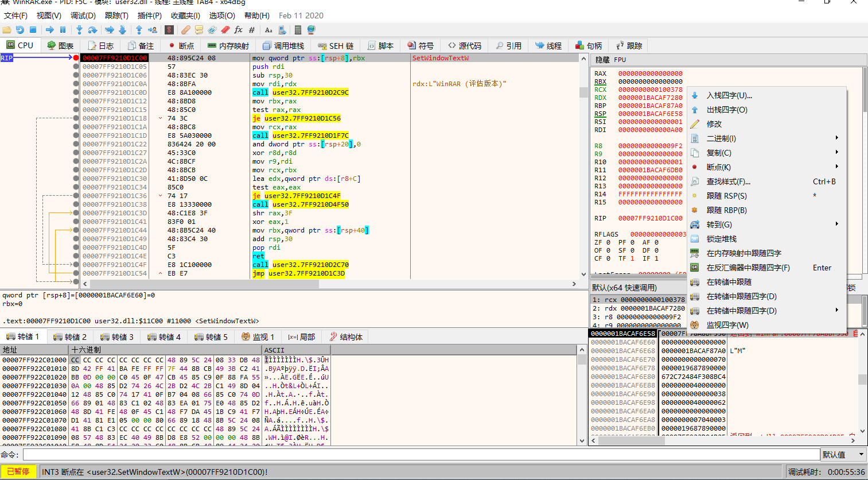Open String references via the A icon
This screenshot has width=868, height=480.
pos(268,30)
